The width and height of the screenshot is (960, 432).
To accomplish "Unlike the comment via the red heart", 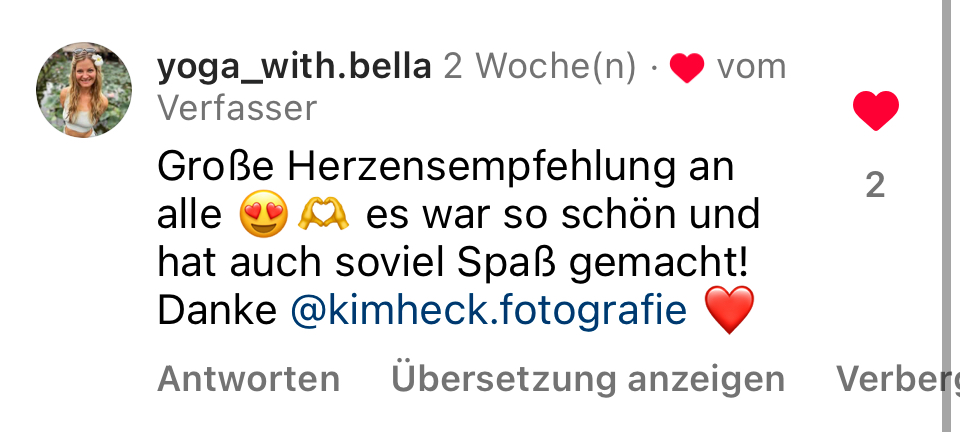I will pyautogui.click(x=876, y=111).
